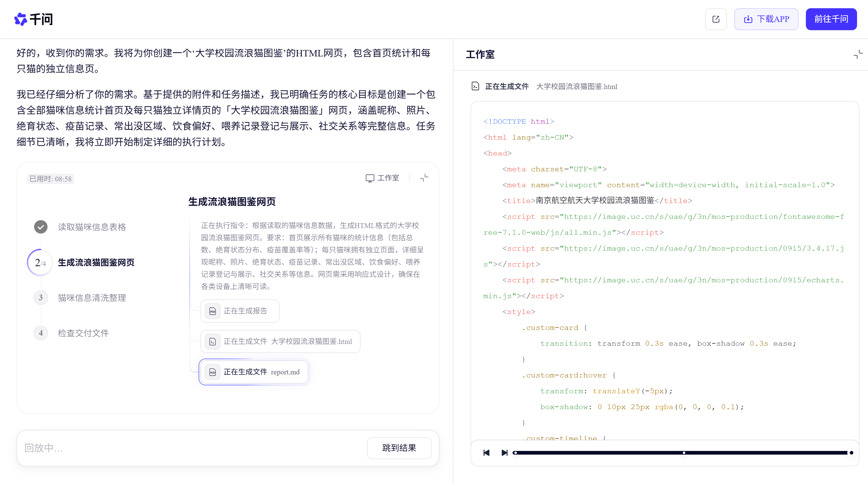This screenshot has height=486, width=868.
Task: Click the middle marker on replay progress bar
Action: pos(684,453)
